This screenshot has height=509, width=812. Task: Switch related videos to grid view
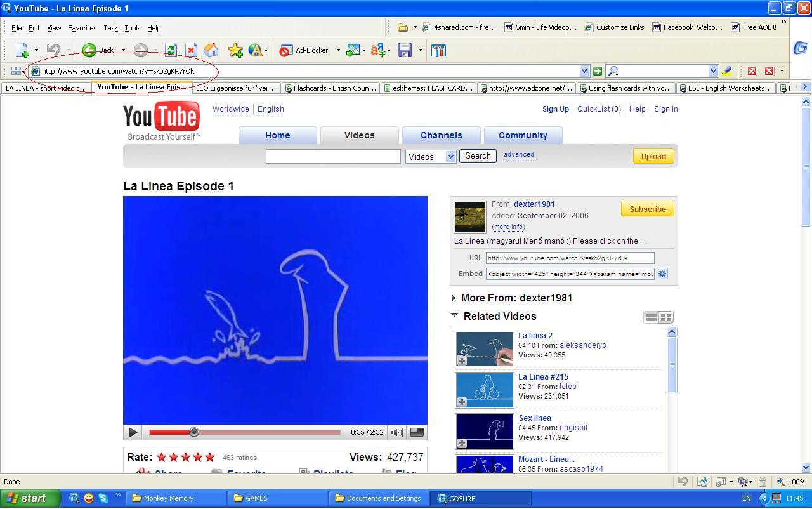pyautogui.click(x=665, y=317)
